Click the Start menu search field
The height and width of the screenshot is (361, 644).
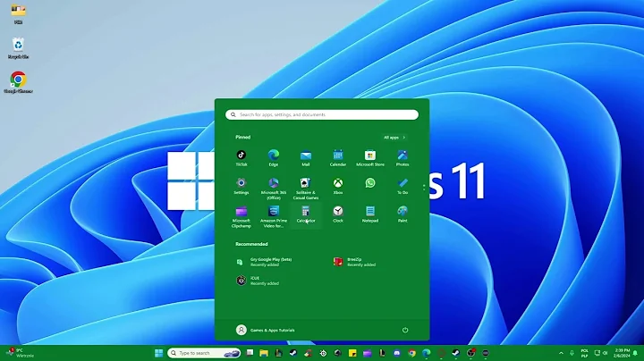coord(322,115)
